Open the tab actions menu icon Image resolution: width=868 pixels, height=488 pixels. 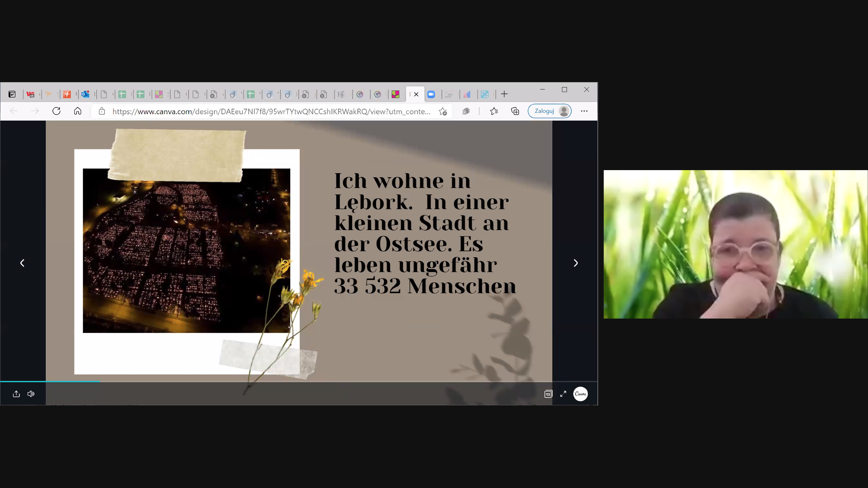[12, 94]
